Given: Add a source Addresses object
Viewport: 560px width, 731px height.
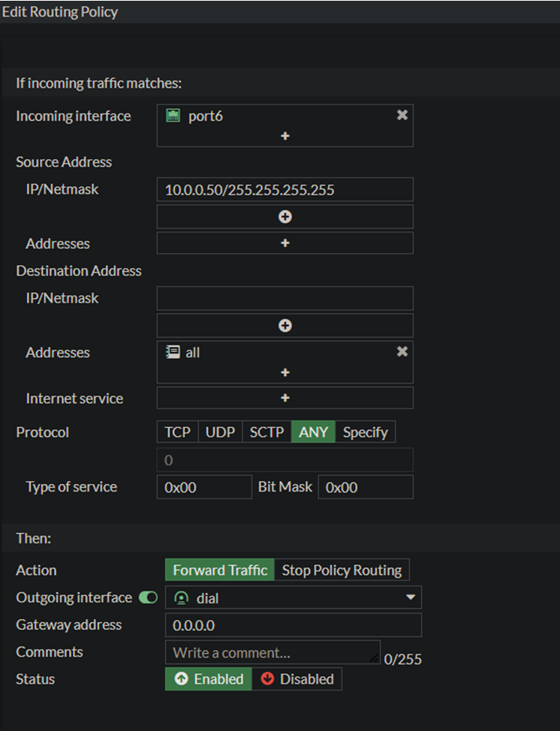Looking at the screenshot, I should (x=285, y=243).
